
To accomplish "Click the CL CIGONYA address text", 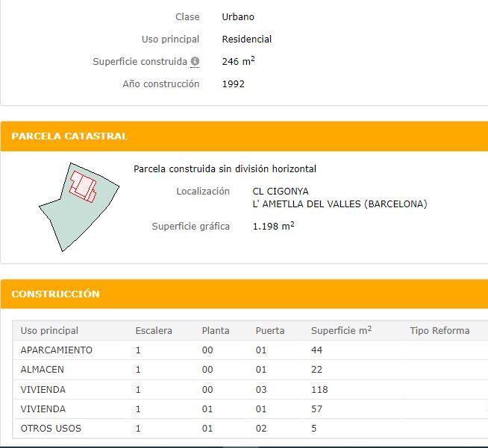I will 281,192.
